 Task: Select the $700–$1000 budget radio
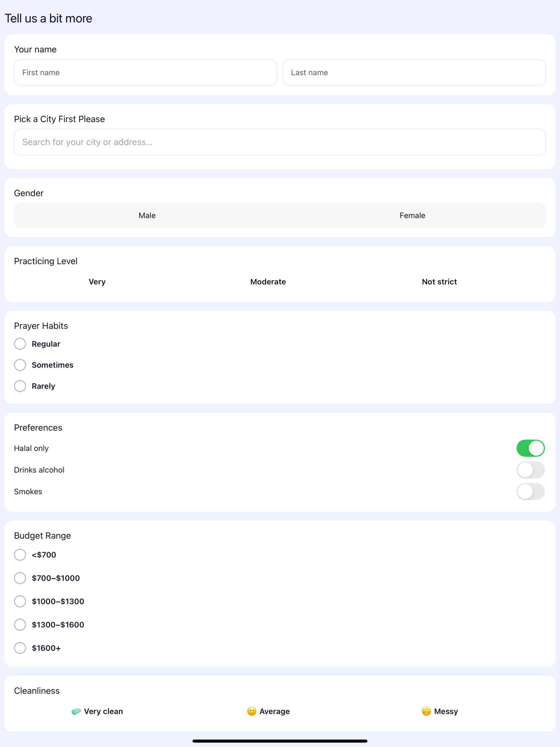[x=20, y=578]
